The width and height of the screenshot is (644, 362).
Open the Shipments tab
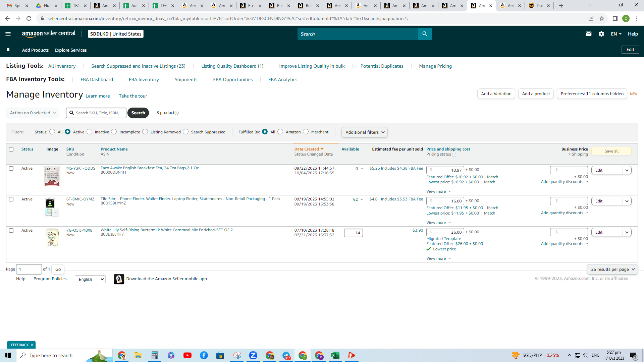[x=186, y=80]
